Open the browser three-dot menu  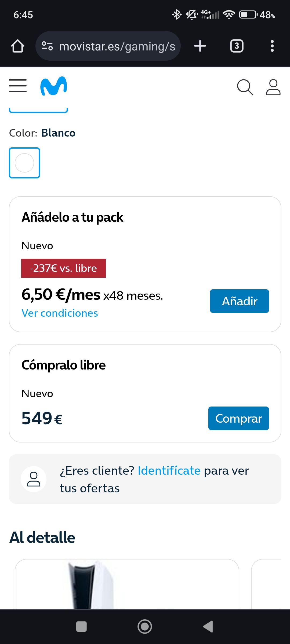272,46
